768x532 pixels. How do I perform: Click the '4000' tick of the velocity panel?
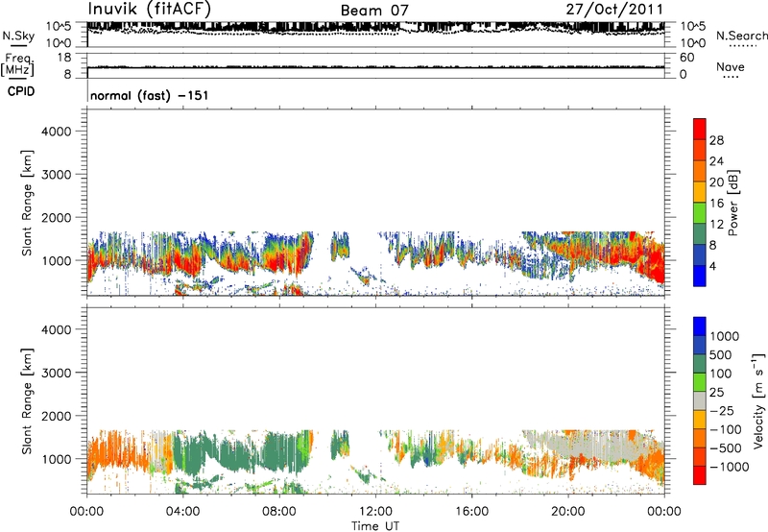(57, 329)
